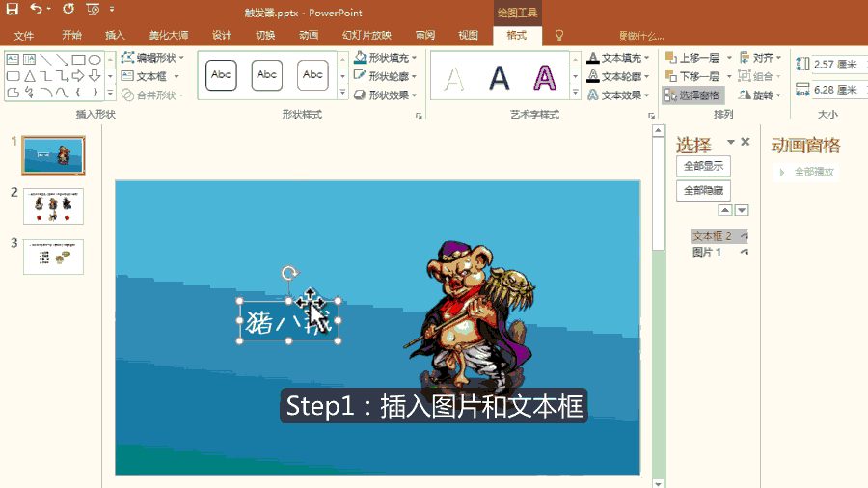This screenshot has width=868, height=488.
Task: Select the elbow connector shape
Action: click(x=46, y=76)
